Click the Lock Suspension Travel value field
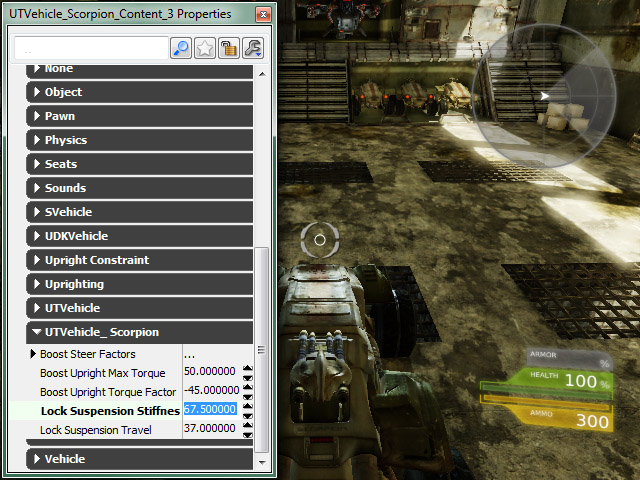This screenshot has width=640, height=480. pyautogui.click(x=211, y=429)
